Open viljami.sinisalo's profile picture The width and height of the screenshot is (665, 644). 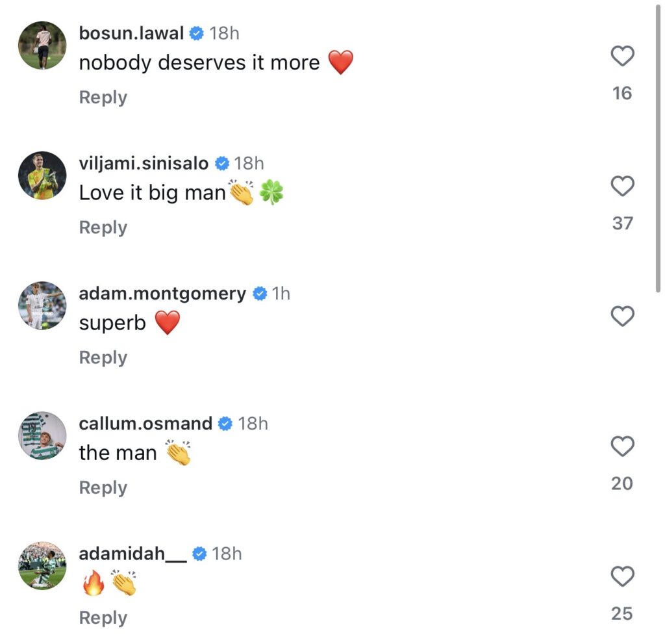click(42, 175)
